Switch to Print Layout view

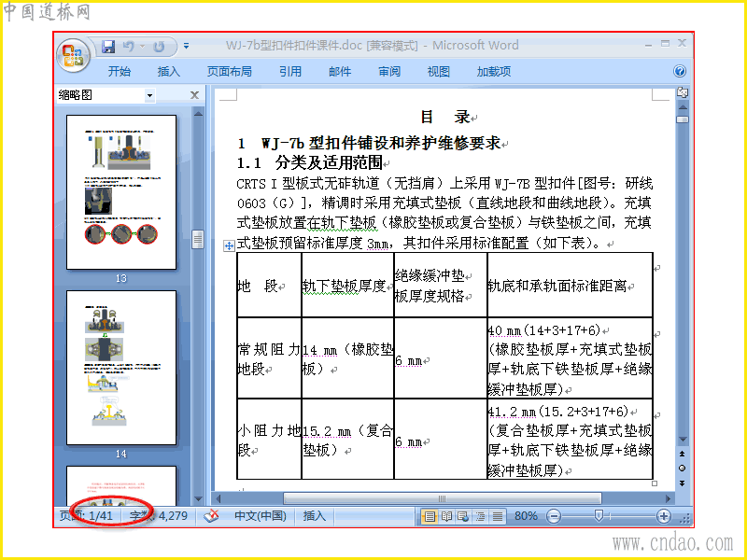tap(430, 516)
